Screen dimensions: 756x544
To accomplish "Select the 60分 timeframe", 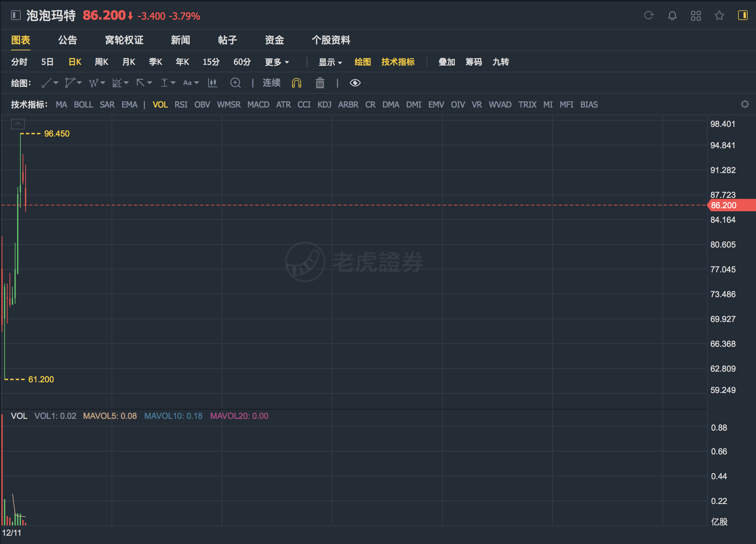I will click(242, 62).
